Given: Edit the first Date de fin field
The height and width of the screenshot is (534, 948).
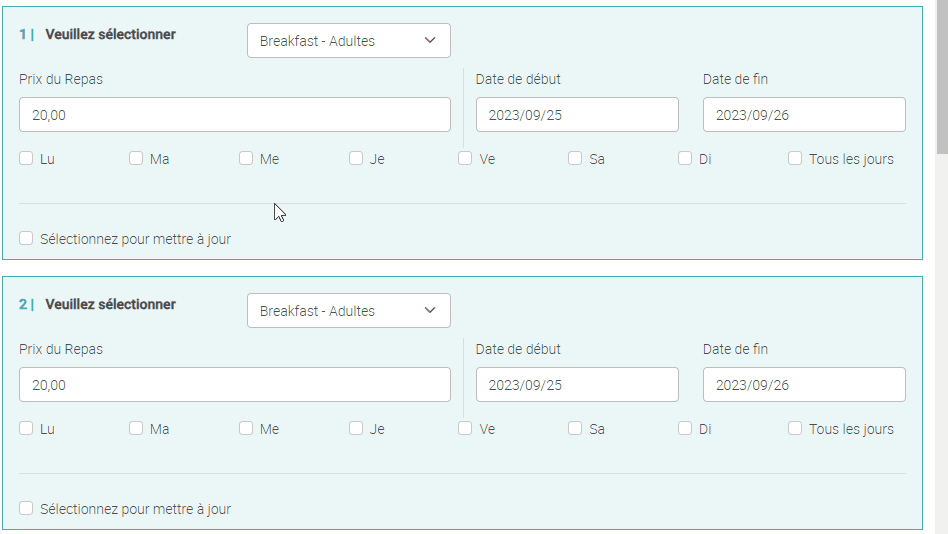Looking at the screenshot, I should click(x=804, y=115).
